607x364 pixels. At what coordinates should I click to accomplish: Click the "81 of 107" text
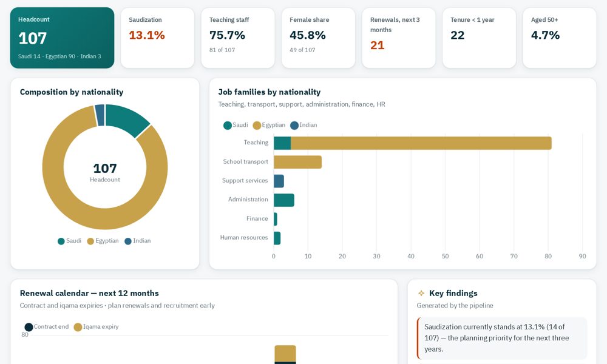click(x=222, y=50)
